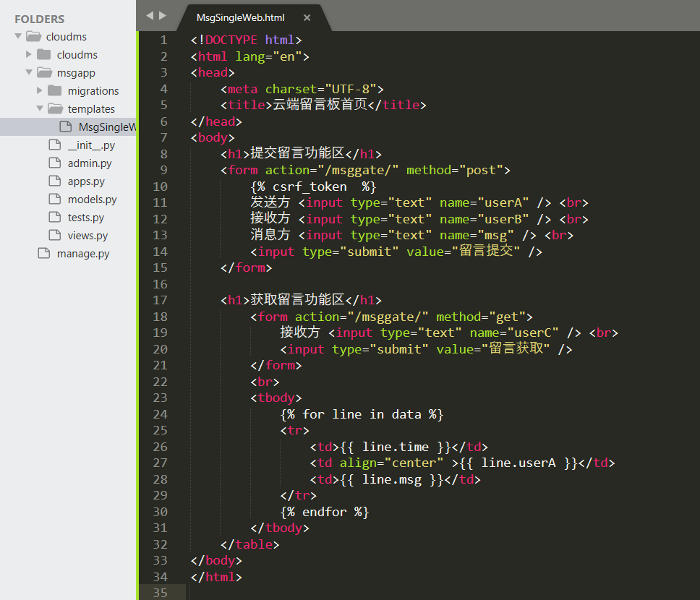Screen dimensions: 700x600
Task: Collapse the msgapp folder arrow
Action: coord(29,72)
